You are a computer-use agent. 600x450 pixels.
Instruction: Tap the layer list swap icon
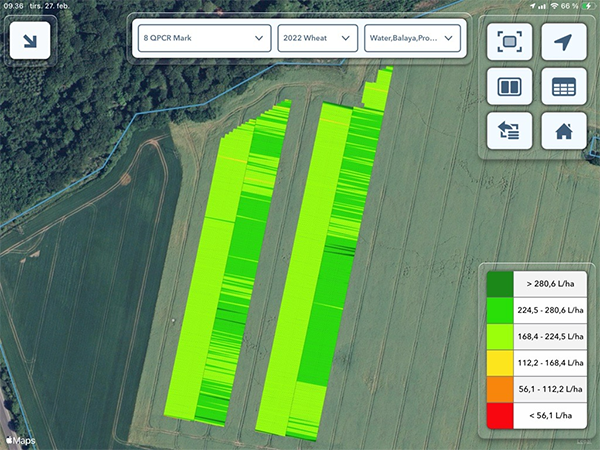coord(509,131)
